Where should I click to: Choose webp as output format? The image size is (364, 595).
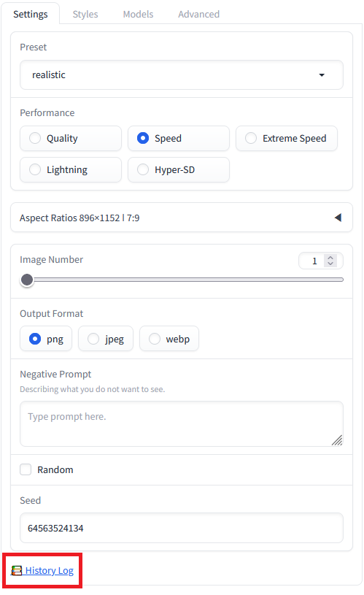[x=169, y=339]
